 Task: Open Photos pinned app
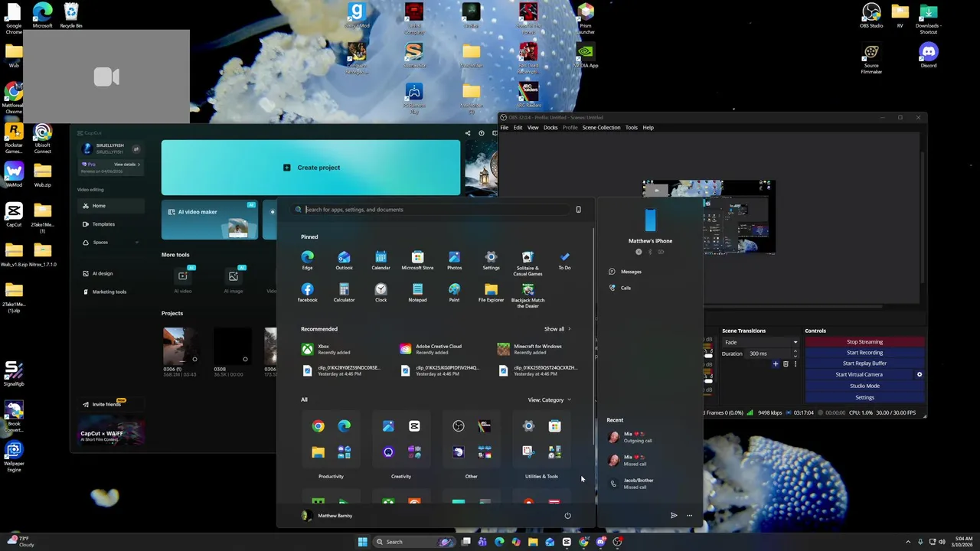pos(454,259)
